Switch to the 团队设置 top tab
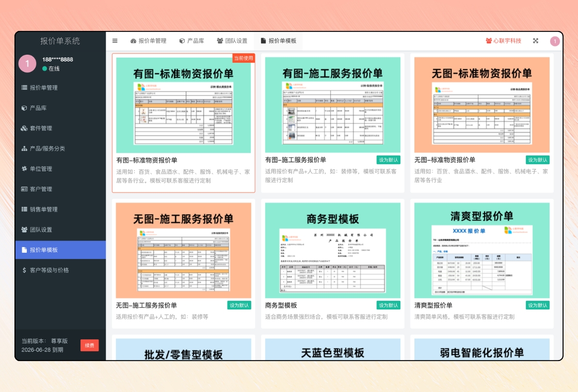578x392 pixels. (232, 41)
